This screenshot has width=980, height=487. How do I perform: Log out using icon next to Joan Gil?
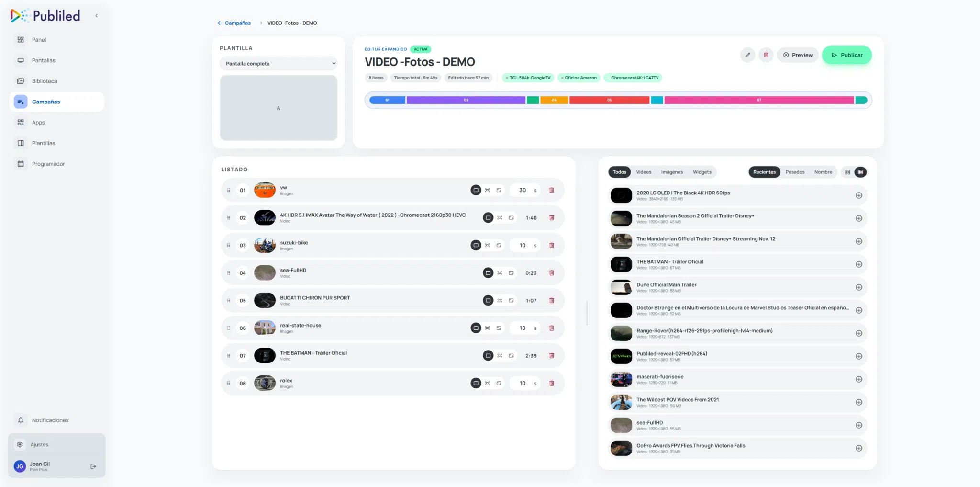[x=93, y=466]
